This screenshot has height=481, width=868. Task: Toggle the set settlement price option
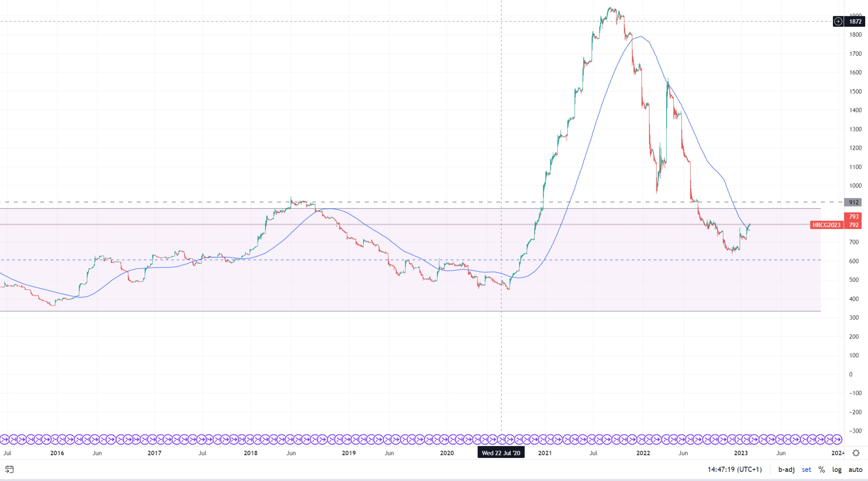coord(806,469)
